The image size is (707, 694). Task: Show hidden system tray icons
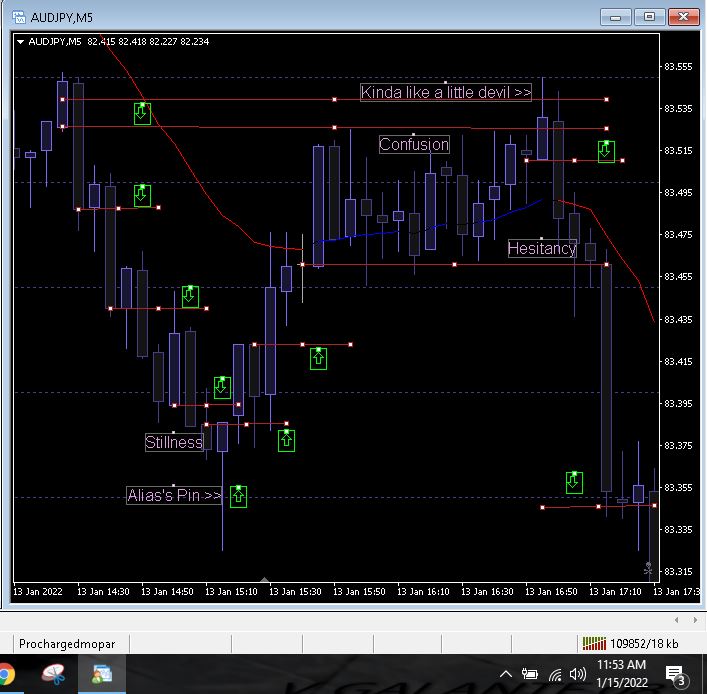506,675
